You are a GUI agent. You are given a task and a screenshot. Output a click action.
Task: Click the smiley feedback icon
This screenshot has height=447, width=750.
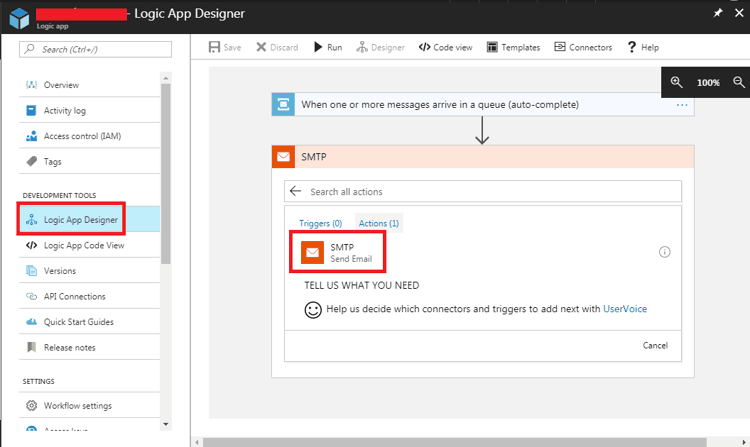coord(313,310)
